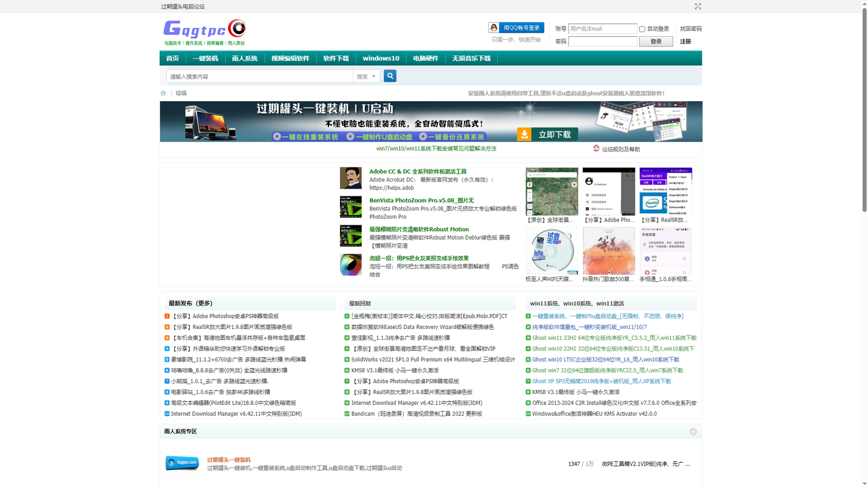
Task: Open the Adobe CC & DC post avatar
Action: tap(351, 178)
